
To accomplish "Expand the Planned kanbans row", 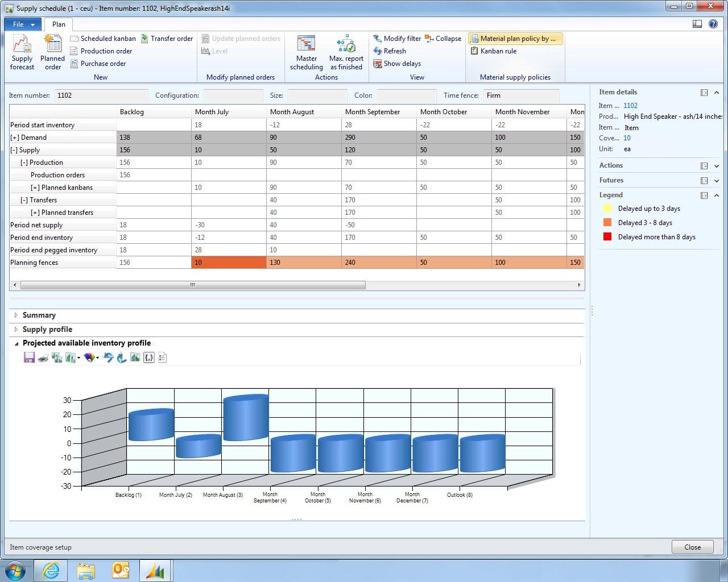I will 35,188.
